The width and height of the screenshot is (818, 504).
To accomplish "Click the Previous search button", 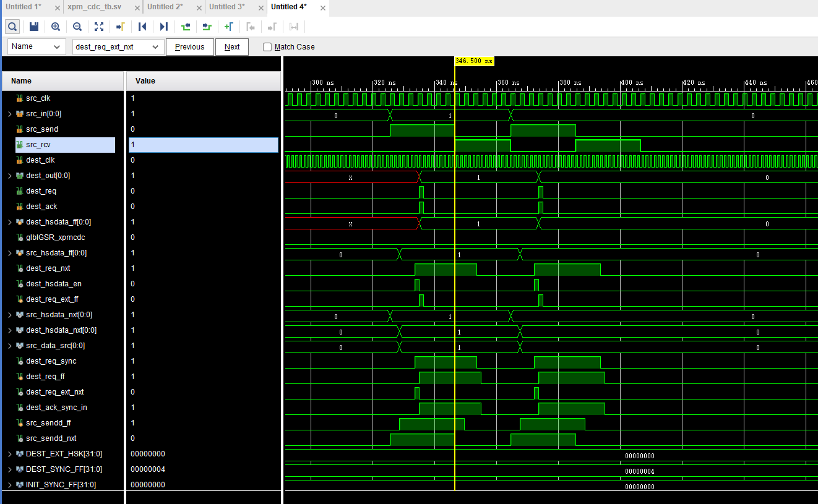I will point(189,46).
